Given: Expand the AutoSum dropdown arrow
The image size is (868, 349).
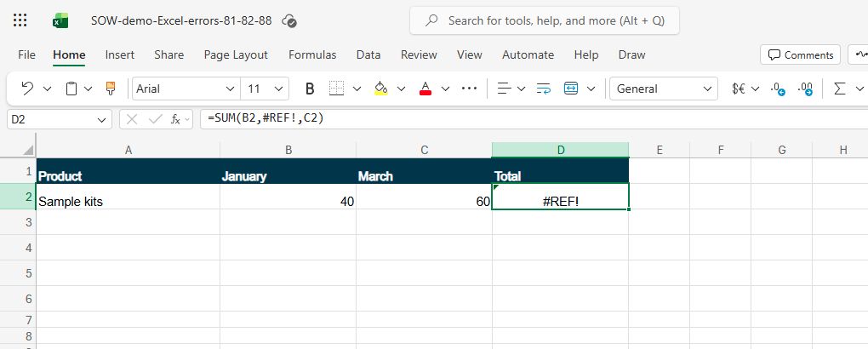Looking at the screenshot, I should pos(859,89).
